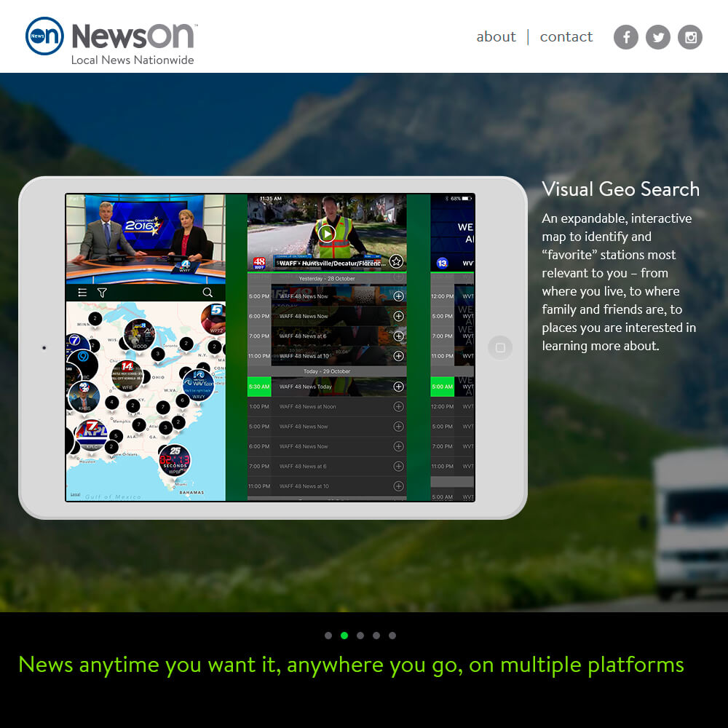Open the NewsOn Instagram icon
Screen dimensions: 728x728
click(x=690, y=37)
